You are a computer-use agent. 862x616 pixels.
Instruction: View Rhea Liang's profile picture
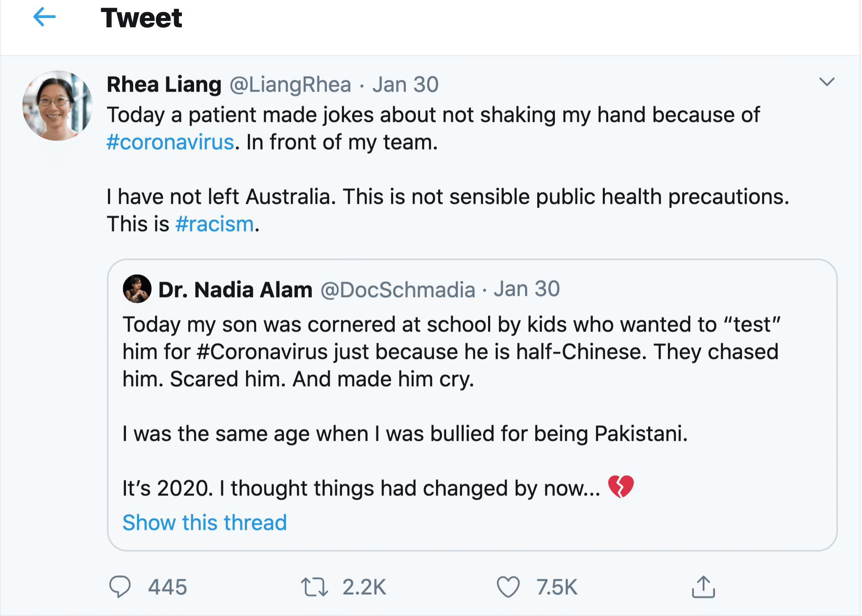(56, 106)
